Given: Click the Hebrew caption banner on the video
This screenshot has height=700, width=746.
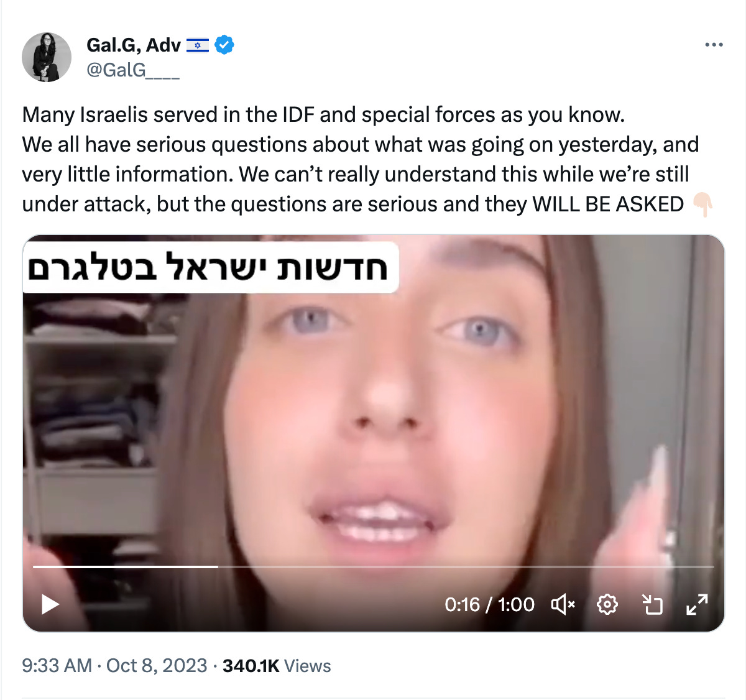Looking at the screenshot, I should tap(210, 267).
